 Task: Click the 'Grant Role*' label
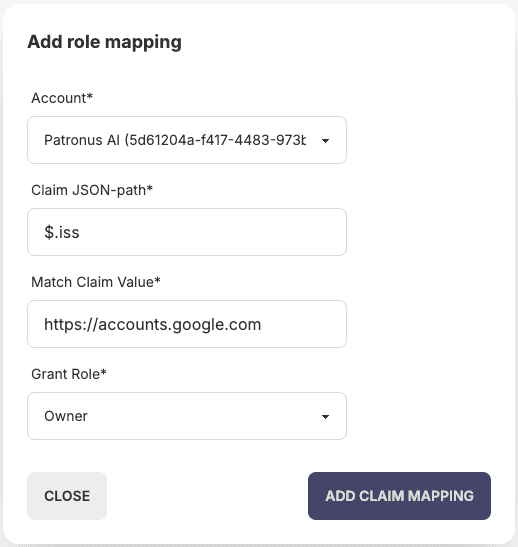(69, 374)
